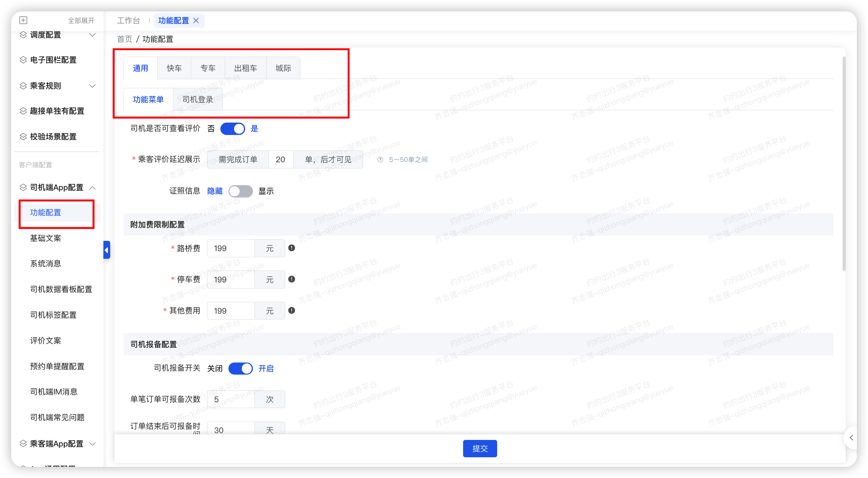The height and width of the screenshot is (478, 868).
Task: Click the 全部展开 expand icon at top left
Action: pos(23,20)
